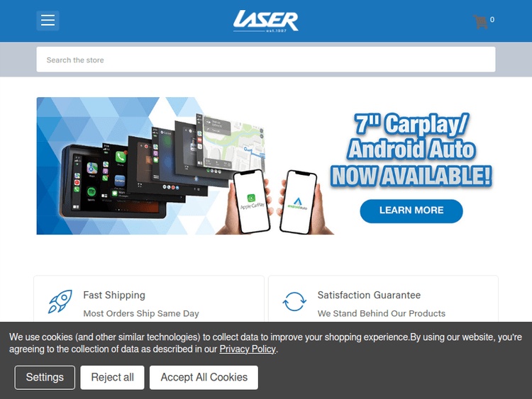Open cookie Settings
532x399 pixels.
click(x=45, y=377)
